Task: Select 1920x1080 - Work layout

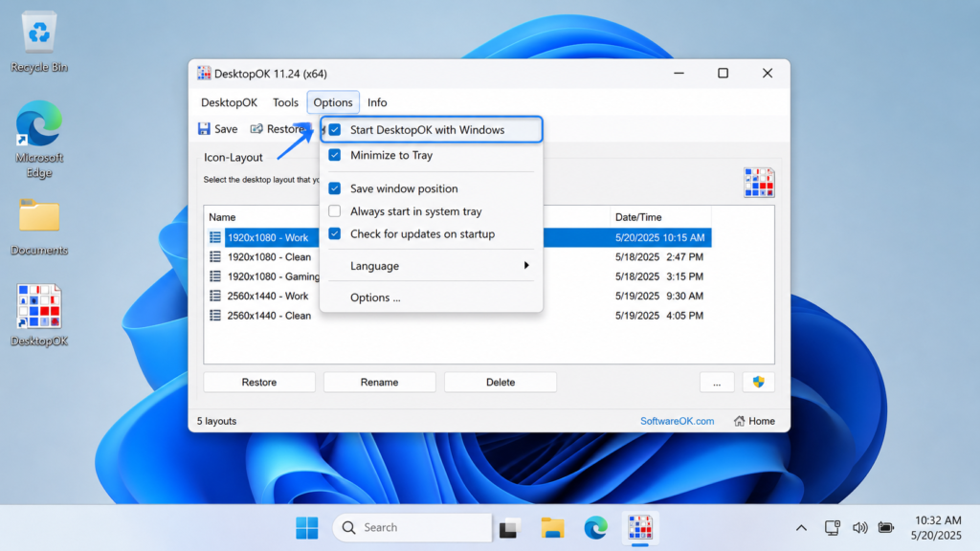Action: click(x=268, y=237)
